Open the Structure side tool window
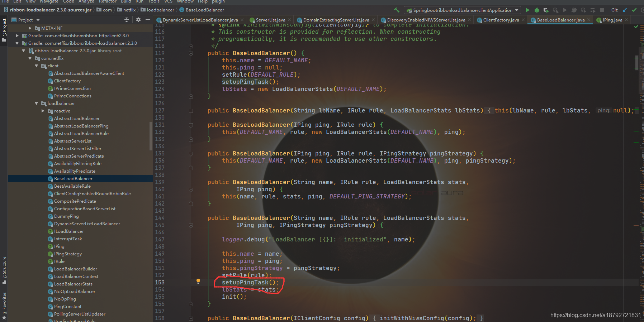The image size is (644, 322). (4, 270)
